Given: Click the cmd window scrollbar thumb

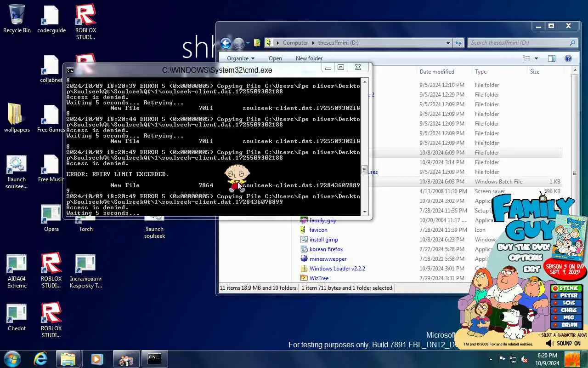Looking at the screenshot, I should pos(365,169).
